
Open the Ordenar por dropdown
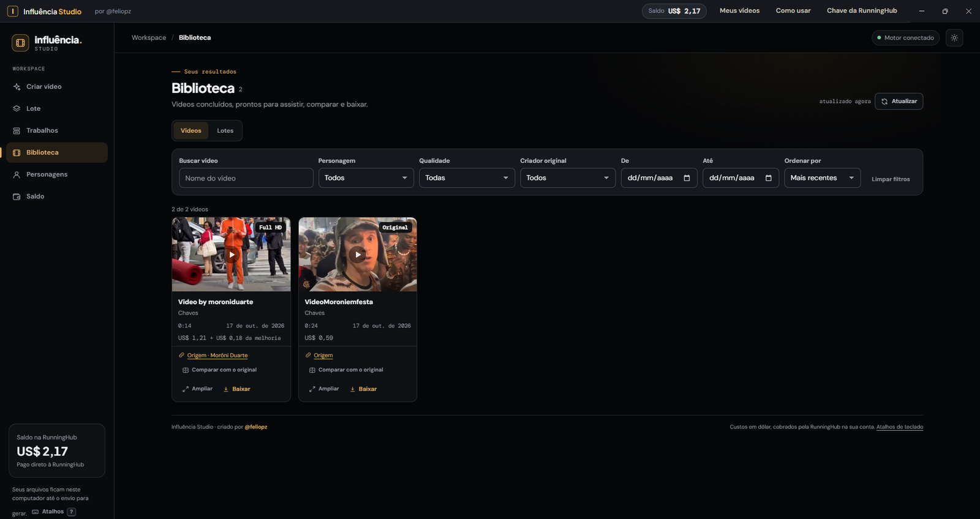coord(823,178)
